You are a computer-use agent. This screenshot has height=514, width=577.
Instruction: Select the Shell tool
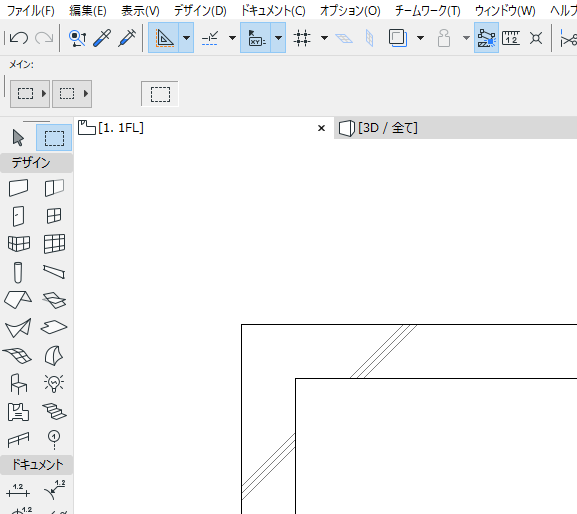point(18,328)
